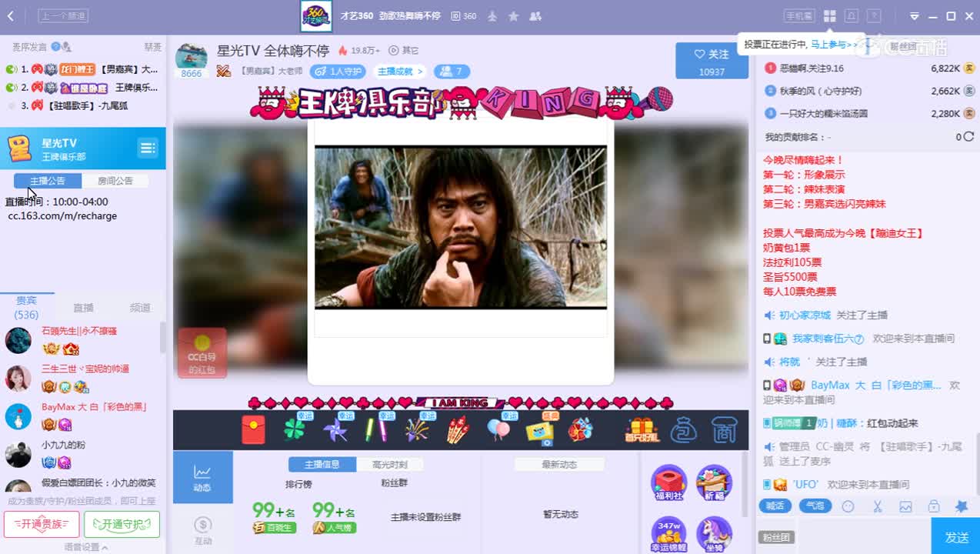This screenshot has width=980, height=554.
Task: Toggle the 气泡 bubble mode
Action: pyautogui.click(x=815, y=506)
